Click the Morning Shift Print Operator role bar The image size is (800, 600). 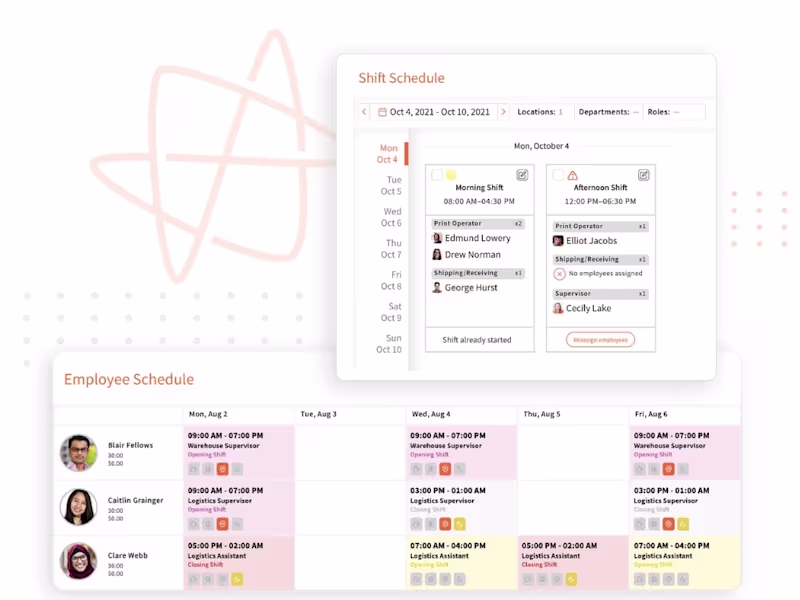click(x=478, y=223)
